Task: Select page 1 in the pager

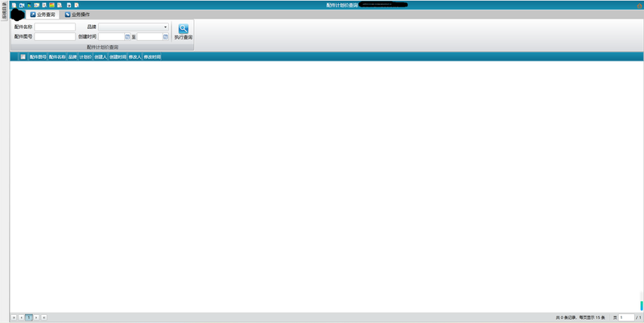Action: 29,317
